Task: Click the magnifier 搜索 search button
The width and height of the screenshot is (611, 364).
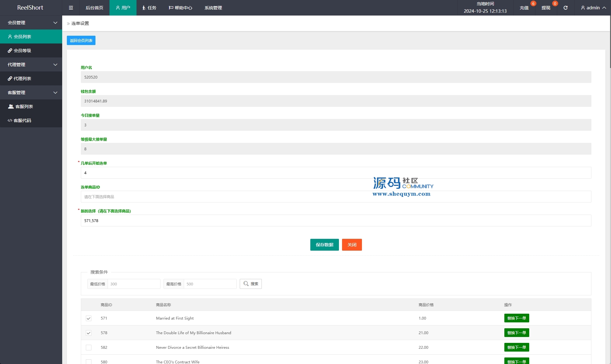Action: coord(251,284)
